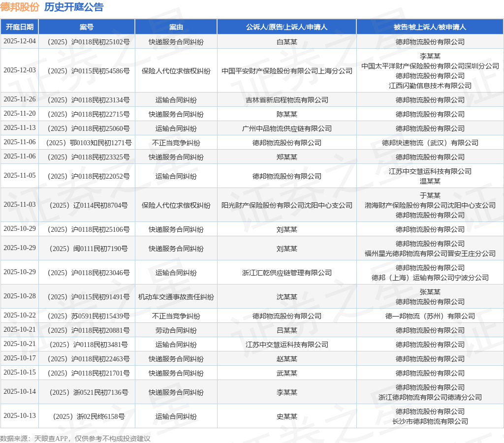Click 福州星光德邦物流有限公司晋安王庄分公司 text
This screenshot has width=504, height=443.
point(430,253)
